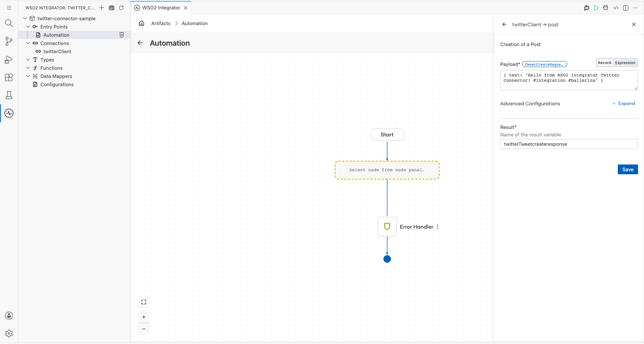
Task: Open the Testing flask icon
Action: click(9, 95)
